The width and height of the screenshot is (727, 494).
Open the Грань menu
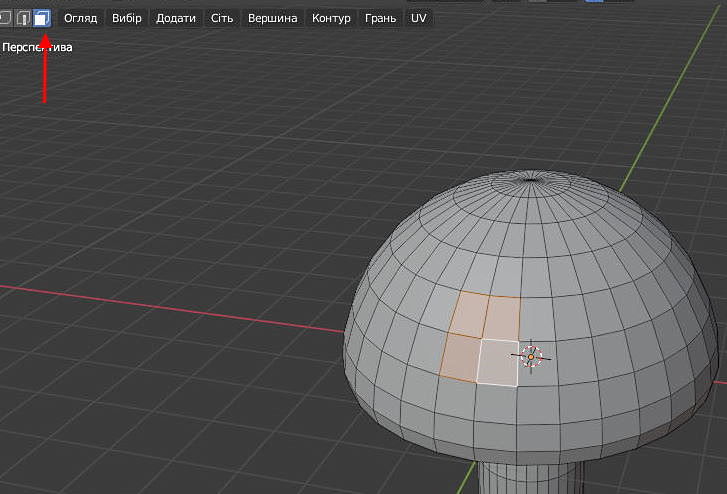[x=381, y=18]
